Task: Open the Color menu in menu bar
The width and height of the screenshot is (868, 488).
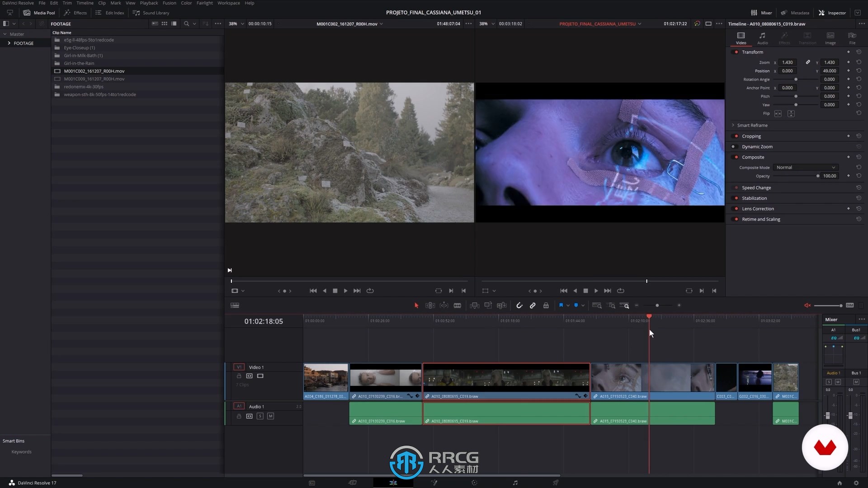Action: (x=186, y=3)
